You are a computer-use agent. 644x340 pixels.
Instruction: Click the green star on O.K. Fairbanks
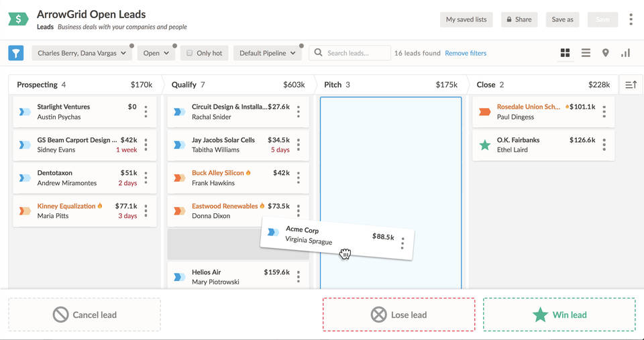(x=484, y=145)
